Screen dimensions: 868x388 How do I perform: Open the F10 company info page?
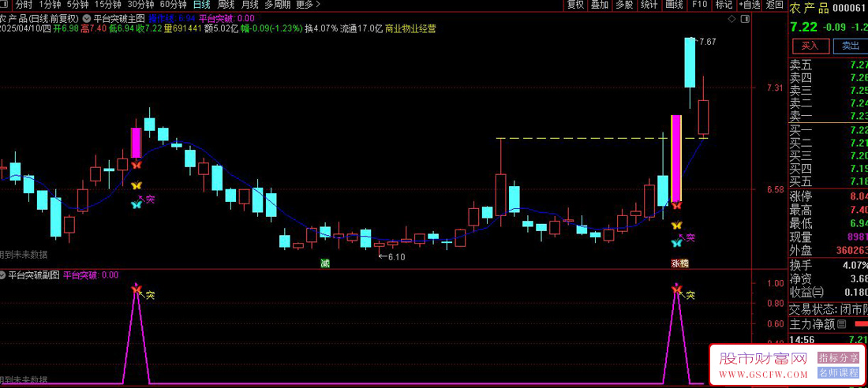click(699, 5)
